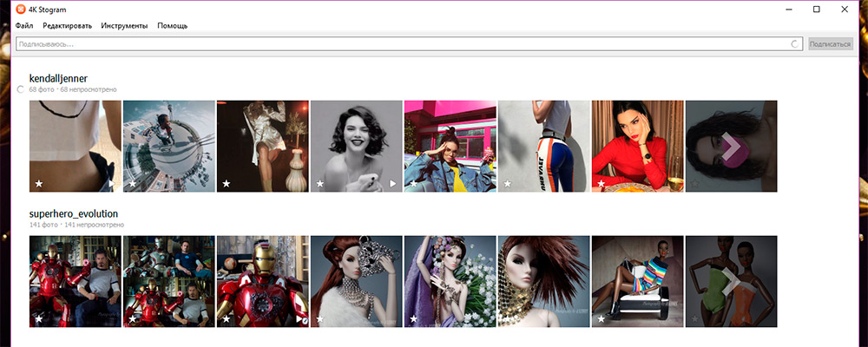Open the red sweater dinner thumbnail
Screen dimensions: 868x347
click(x=638, y=146)
